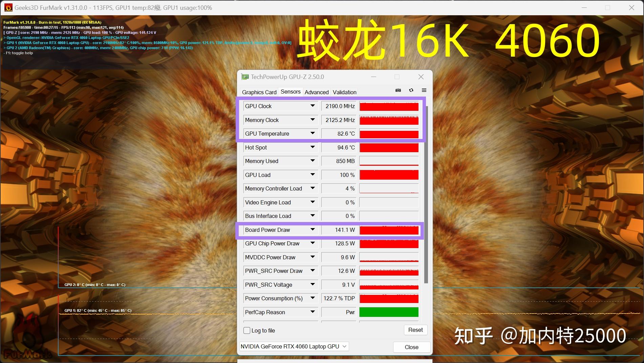The width and height of the screenshot is (644, 363).
Task: Select the Sensors tab
Action: [290, 92]
